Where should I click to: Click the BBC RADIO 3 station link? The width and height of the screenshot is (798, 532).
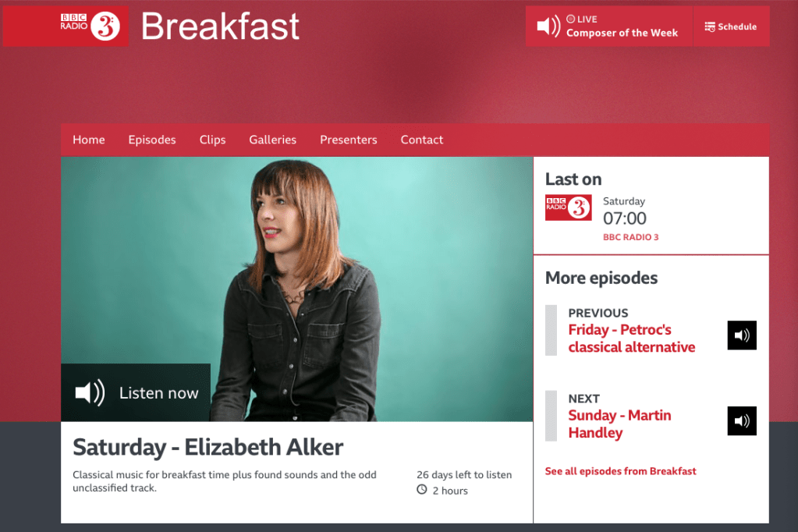tap(630, 236)
